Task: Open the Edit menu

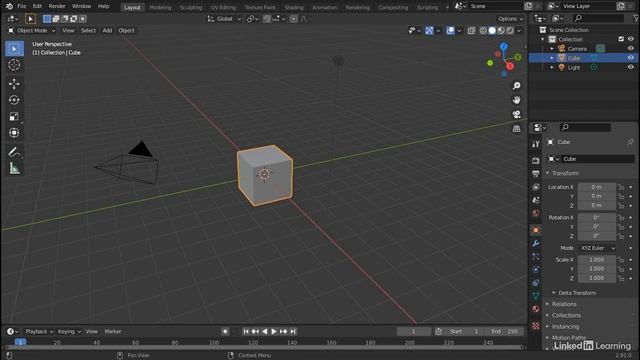Action: [37, 6]
